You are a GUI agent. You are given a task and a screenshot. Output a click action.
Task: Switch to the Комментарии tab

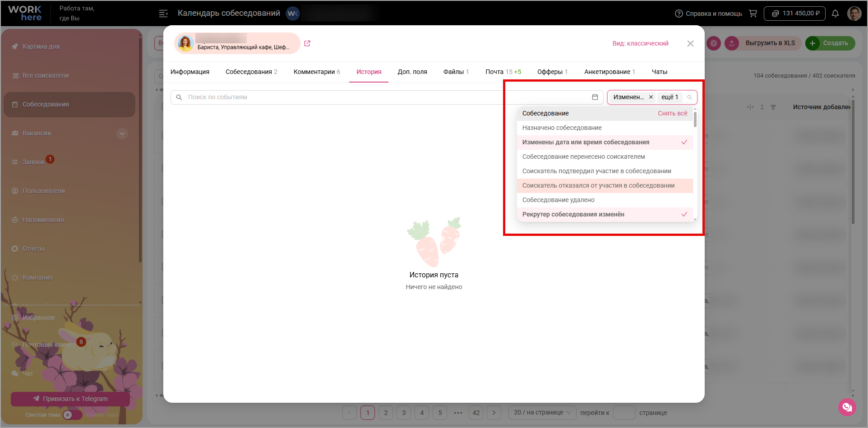[317, 72]
